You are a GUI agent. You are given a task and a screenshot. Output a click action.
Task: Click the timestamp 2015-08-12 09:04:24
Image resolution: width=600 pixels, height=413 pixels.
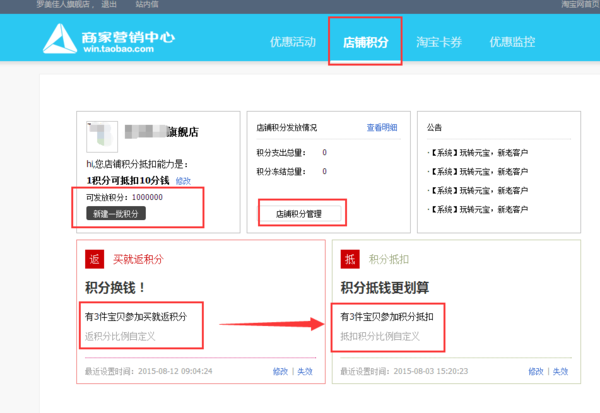[175, 371]
